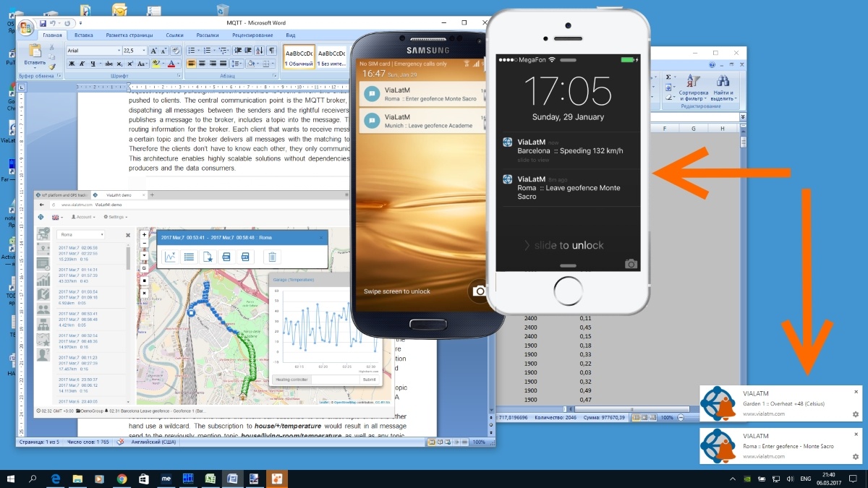This screenshot has height=488, width=868.
Task: Open the Settings dropdown in ViaLatM
Action: coord(116,217)
